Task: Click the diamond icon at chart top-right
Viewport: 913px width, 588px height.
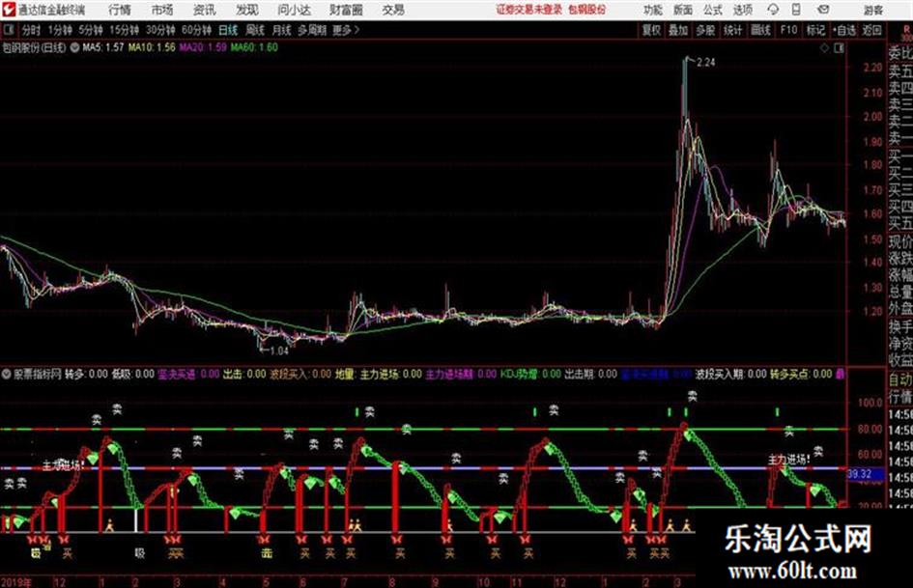Action: click(824, 48)
